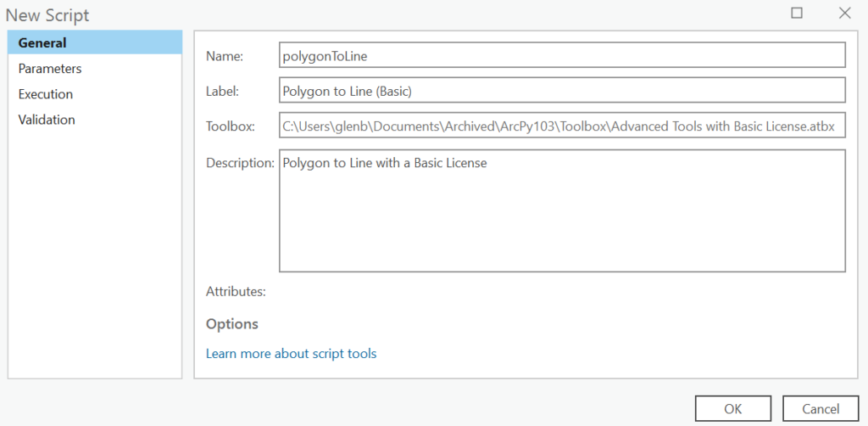This screenshot has height=426, width=868.
Task: Click the Options heading
Action: pos(232,323)
